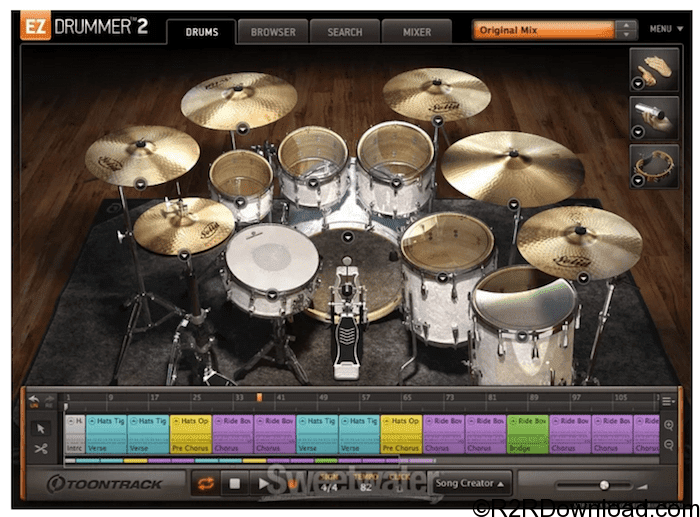The image size is (700, 517).
Task: Click bar 49 on the timeline ruler
Action: tap(323, 397)
